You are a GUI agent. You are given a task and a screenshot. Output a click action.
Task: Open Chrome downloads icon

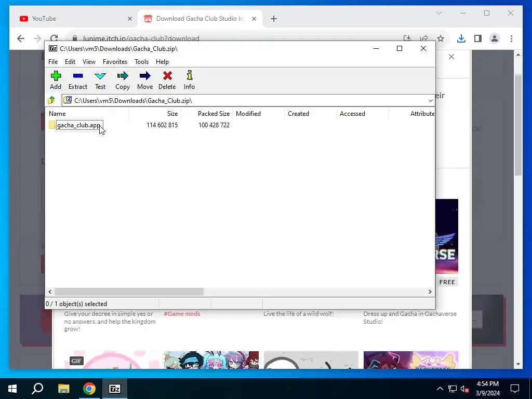[x=461, y=38]
